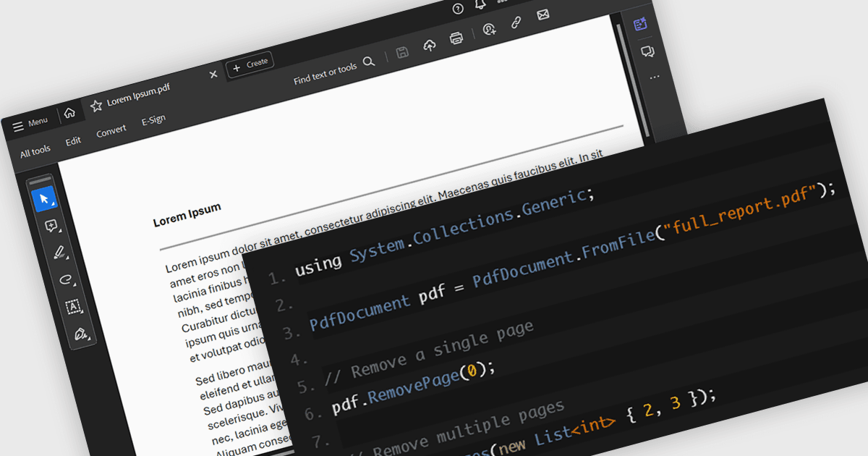Click the magnifier search icon
Screen dimensions: 868x456
coord(369,62)
